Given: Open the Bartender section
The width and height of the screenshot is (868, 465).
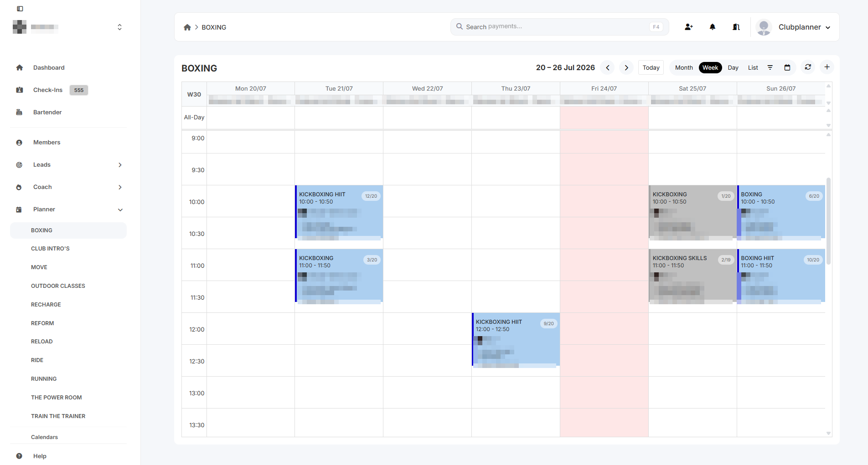Looking at the screenshot, I should click(x=47, y=112).
